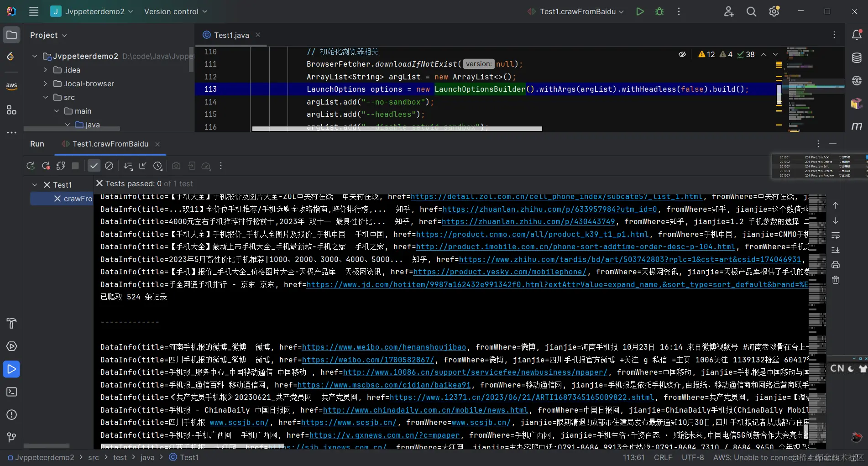Image resolution: width=868 pixels, height=466 pixels.
Task: Rerun failed tests
Action: 46,166
